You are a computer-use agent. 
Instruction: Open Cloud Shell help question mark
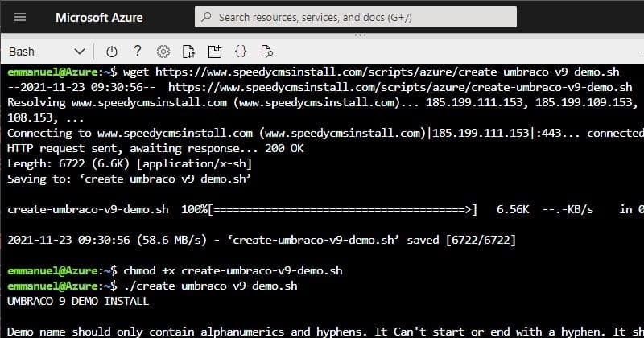[x=138, y=52]
